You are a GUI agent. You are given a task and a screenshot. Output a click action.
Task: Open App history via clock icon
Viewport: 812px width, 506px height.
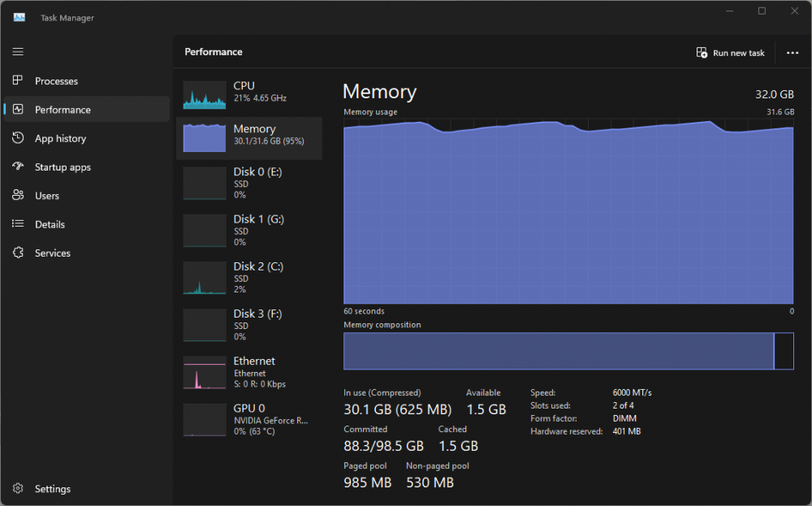(x=18, y=138)
